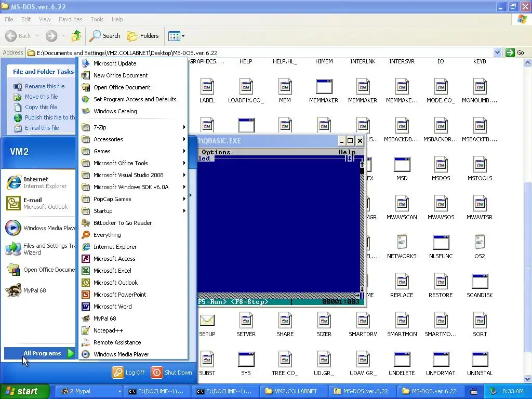Screen dimensions: 532x399
Task: Open Microsoft Update from All Programs
Action: pos(133,63)
